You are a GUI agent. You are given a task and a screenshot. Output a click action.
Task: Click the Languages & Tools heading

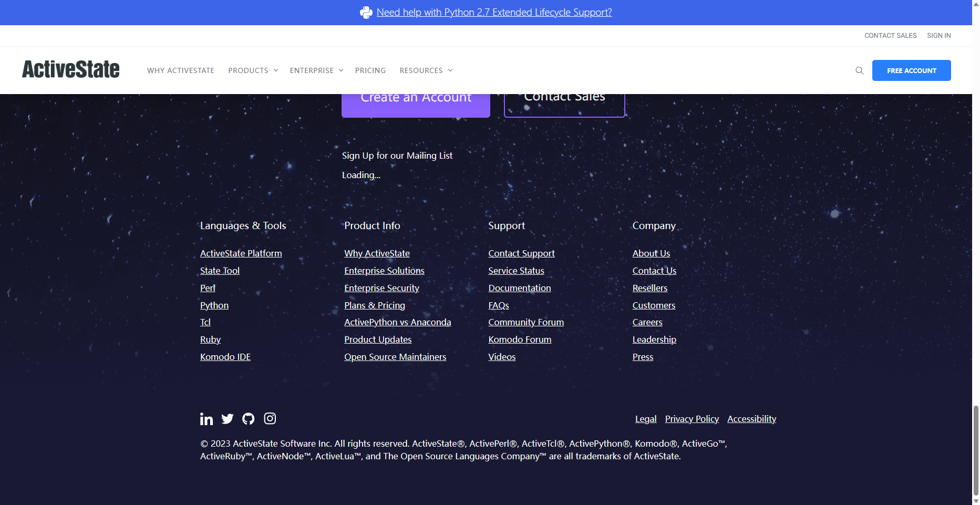[x=243, y=225]
